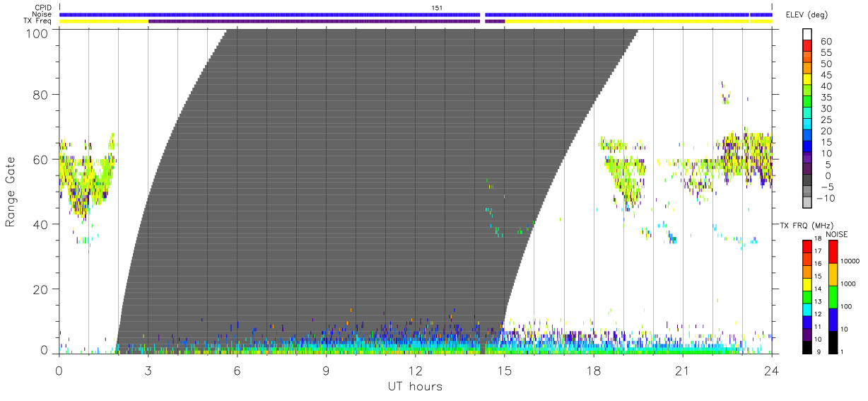Select light gray bottom ELEV swatch below -10
Screen dimensions: 868x401
(808, 203)
